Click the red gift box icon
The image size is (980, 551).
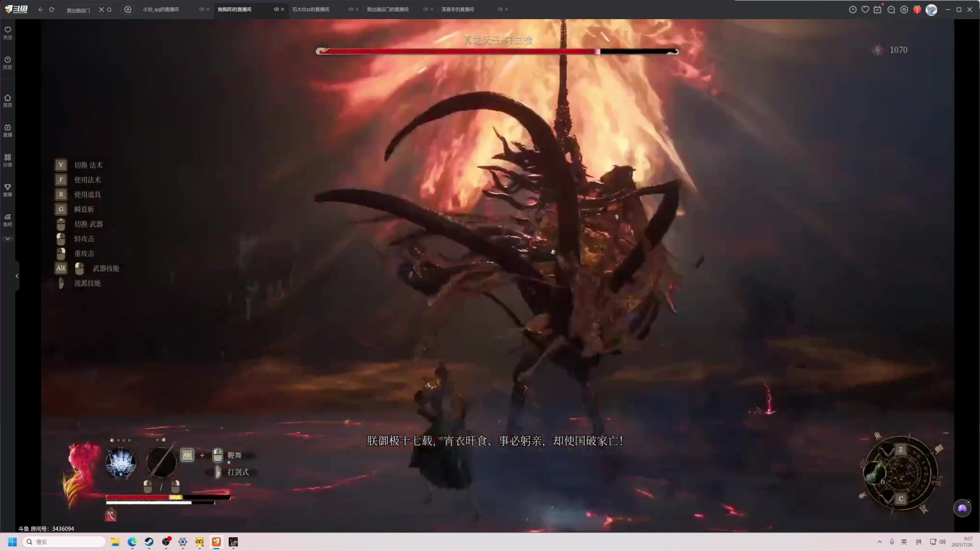917,10
